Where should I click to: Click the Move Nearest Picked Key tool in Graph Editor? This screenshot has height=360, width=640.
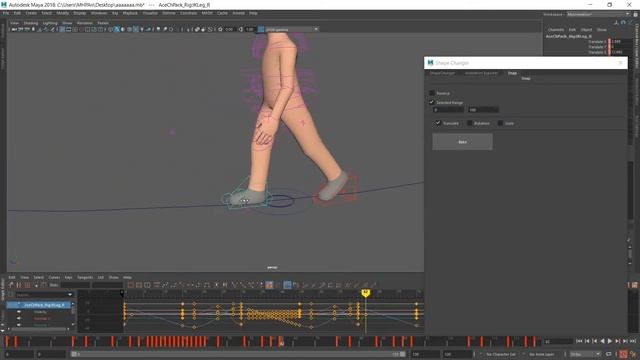coord(11,285)
